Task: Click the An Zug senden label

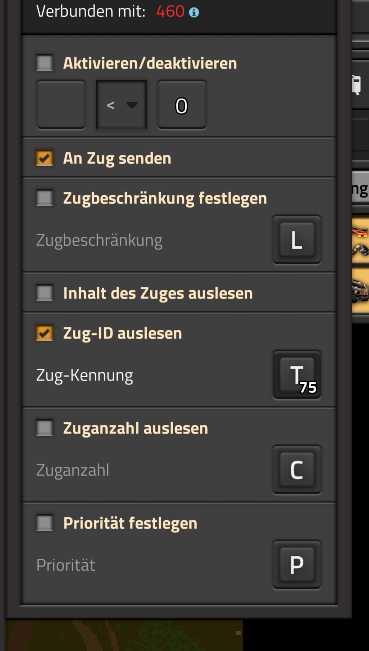Action: pos(117,159)
